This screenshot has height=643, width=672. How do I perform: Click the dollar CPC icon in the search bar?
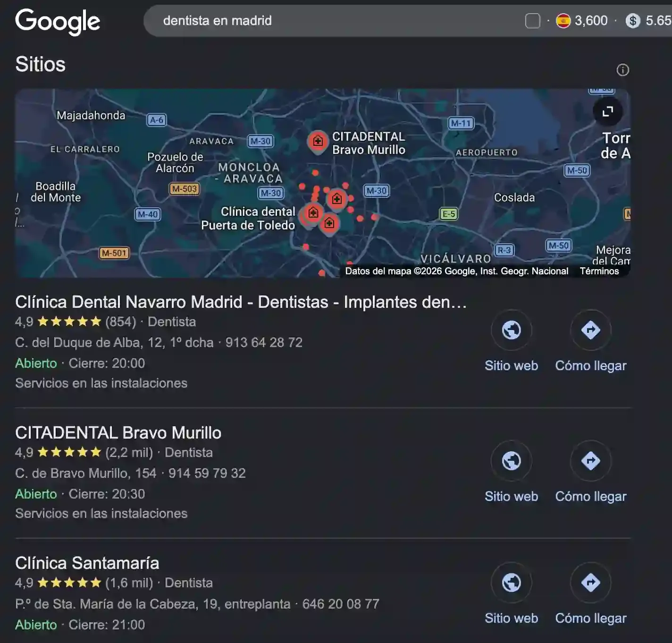[632, 20]
